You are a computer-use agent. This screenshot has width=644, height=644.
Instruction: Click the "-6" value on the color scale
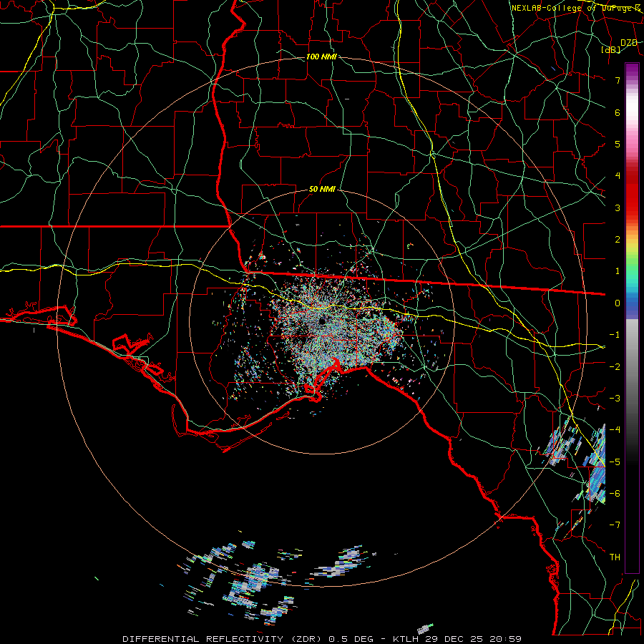point(615,494)
